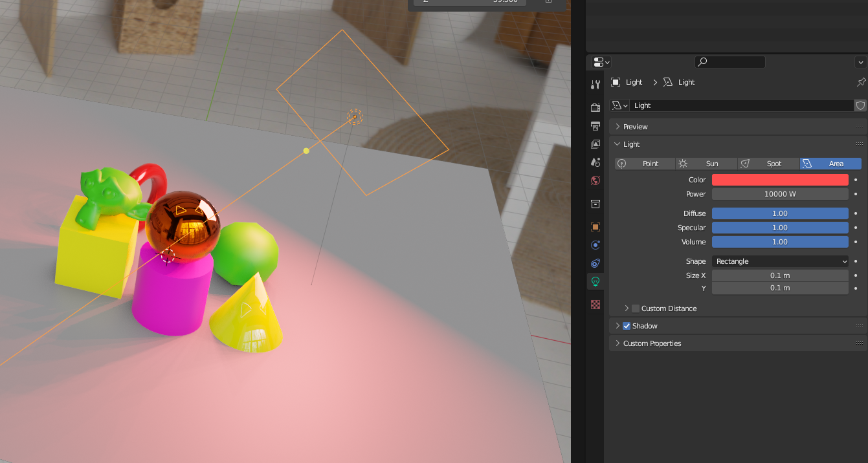Open the View Layer properties tab

click(595, 144)
